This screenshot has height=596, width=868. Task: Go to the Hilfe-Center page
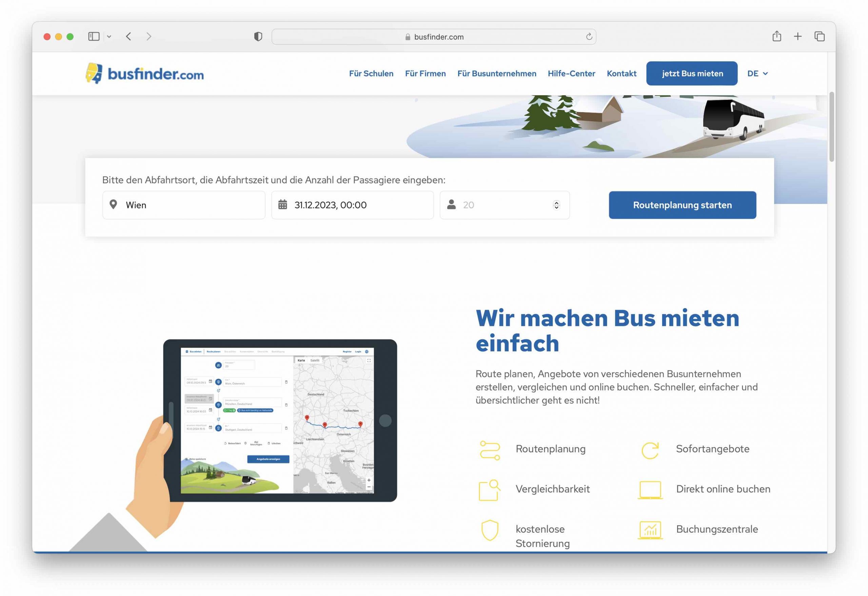[x=571, y=74]
